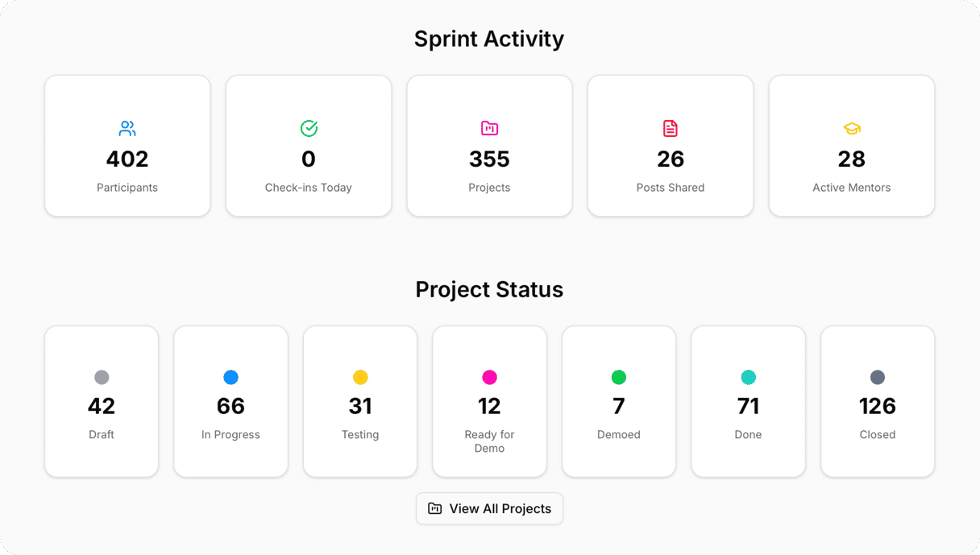
Task: Open the Closed projects card
Action: [x=878, y=401]
